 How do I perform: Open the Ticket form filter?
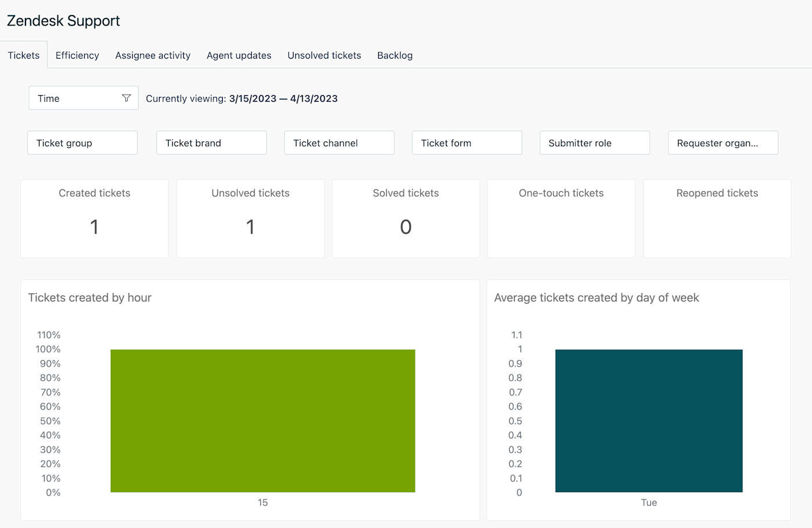[467, 143]
